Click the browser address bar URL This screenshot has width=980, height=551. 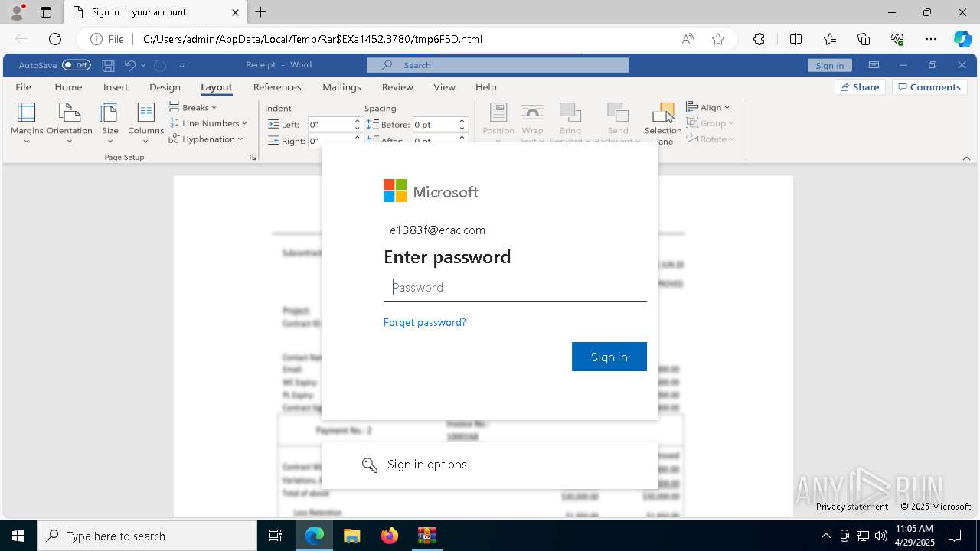(312, 39)
